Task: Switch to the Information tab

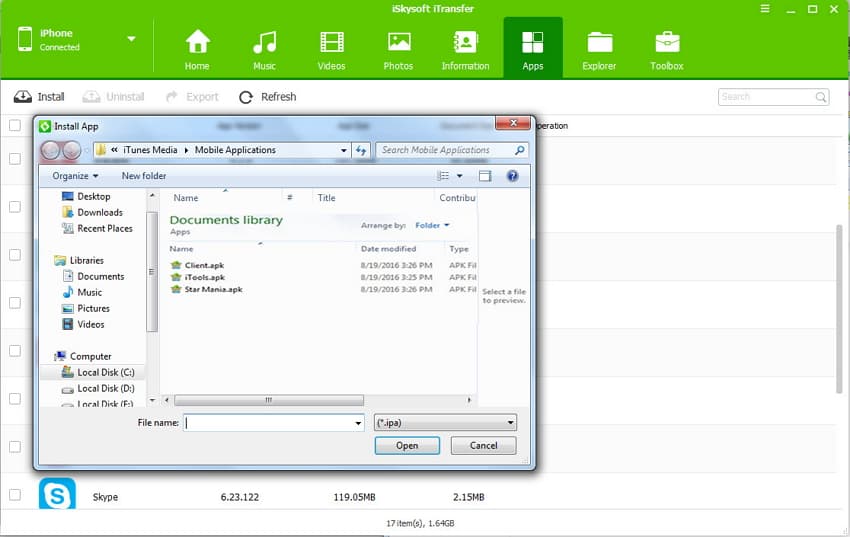Action: pos(465,50)
